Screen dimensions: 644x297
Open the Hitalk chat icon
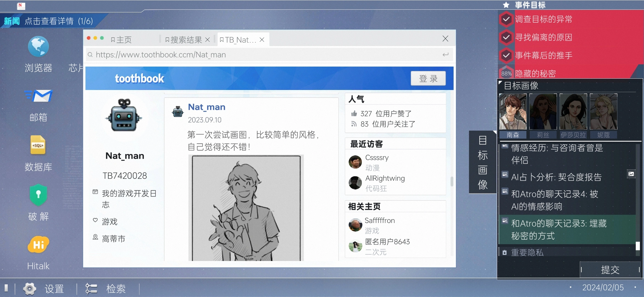point(38,245)
